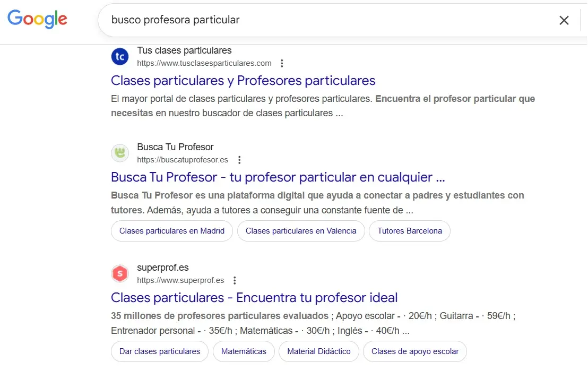Open the 'Encuentra tu profesor ideal' result
The height and width of the screenshot is (379, 588).
click(254, 298)
